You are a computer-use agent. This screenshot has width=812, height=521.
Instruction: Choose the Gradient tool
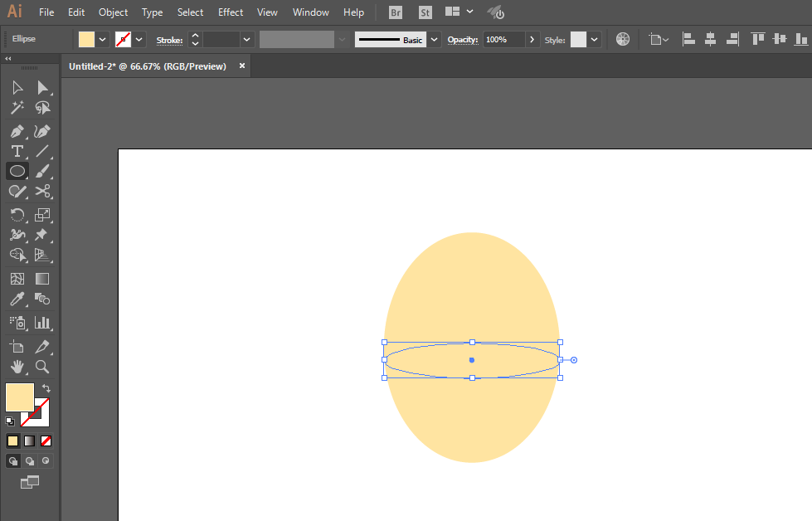[x=42, y=279]
